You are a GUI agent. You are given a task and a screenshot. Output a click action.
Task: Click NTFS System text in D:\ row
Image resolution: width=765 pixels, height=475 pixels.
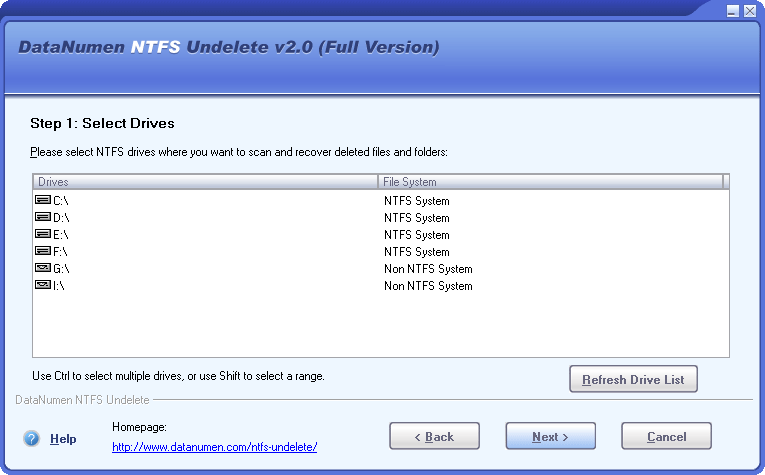[x=416, y=218]
